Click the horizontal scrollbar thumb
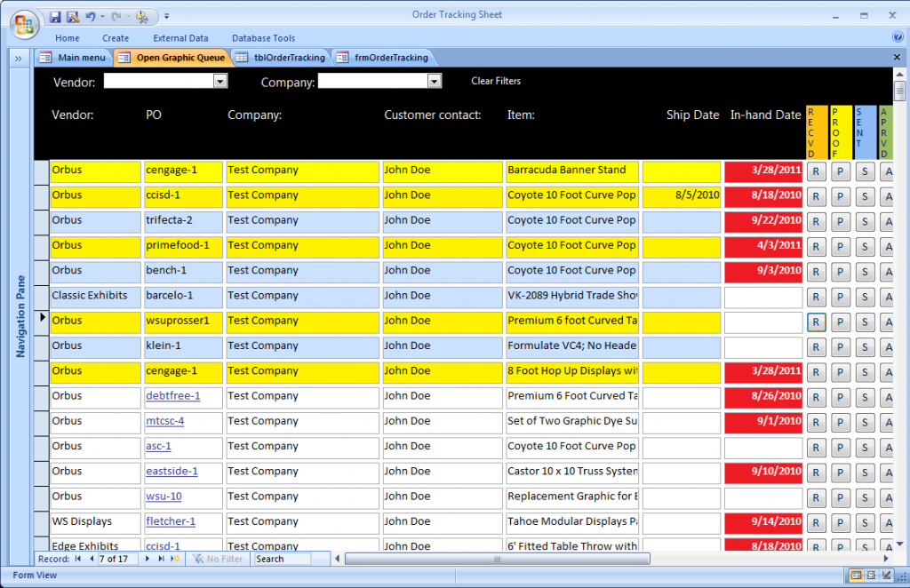This screenshot has width=910, height=588. [498, 559]
